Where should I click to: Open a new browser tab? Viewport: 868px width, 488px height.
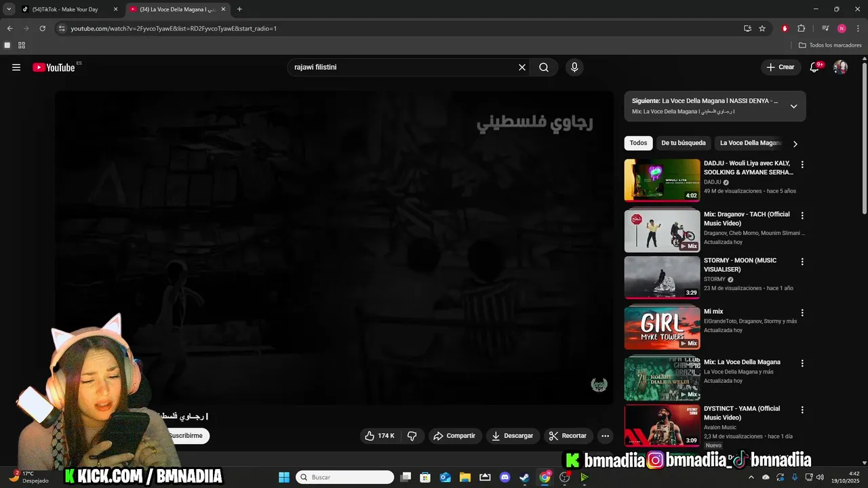point(239,9)
